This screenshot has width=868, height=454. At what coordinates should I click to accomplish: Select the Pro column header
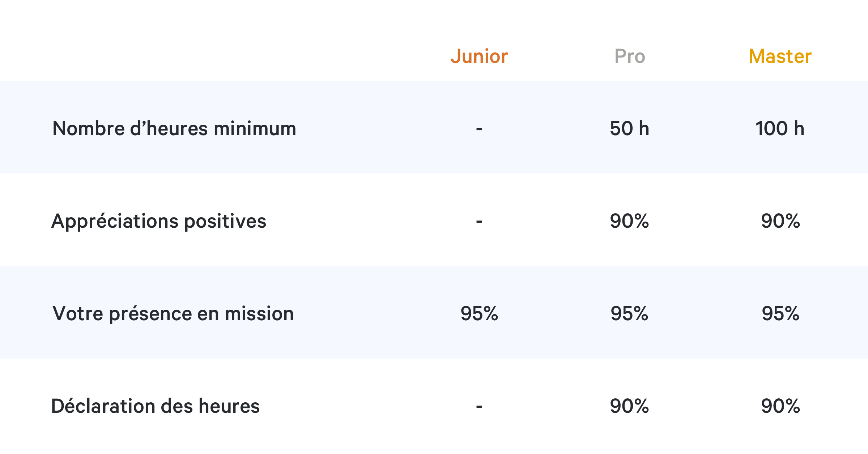pyautogui.click(x=630, y=56)
